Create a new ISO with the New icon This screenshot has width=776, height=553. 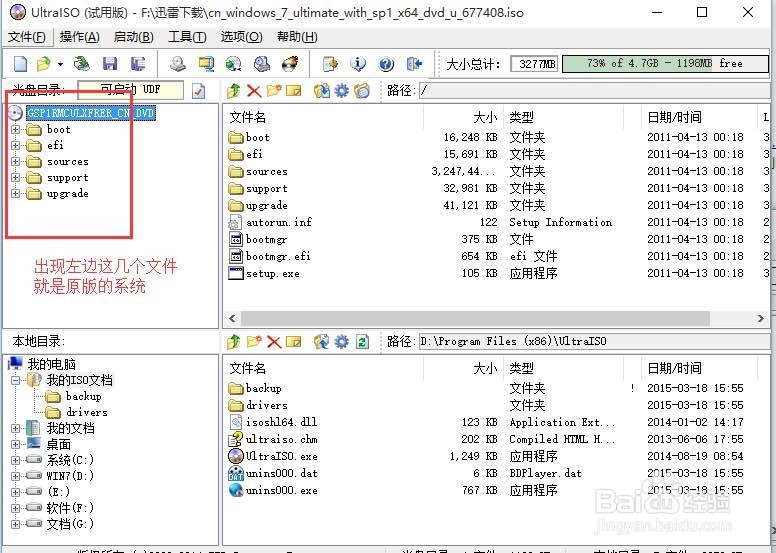(x=20, y=64)
